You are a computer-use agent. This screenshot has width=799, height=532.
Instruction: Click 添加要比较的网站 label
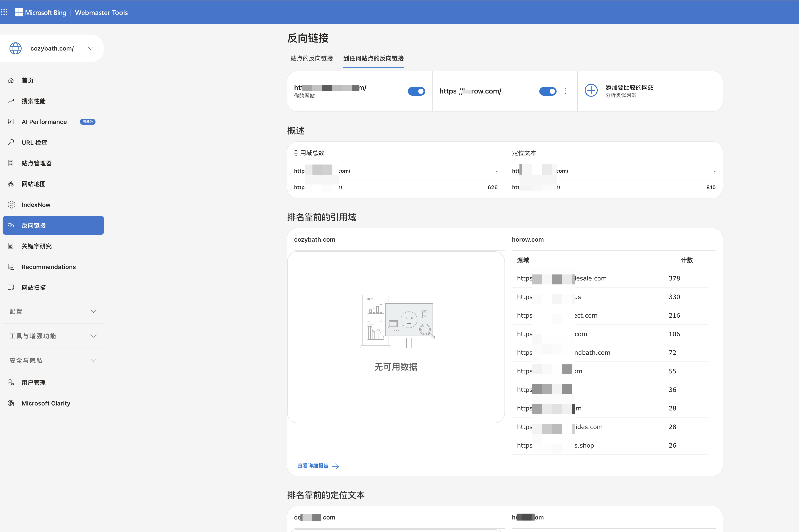click(629, 87)
